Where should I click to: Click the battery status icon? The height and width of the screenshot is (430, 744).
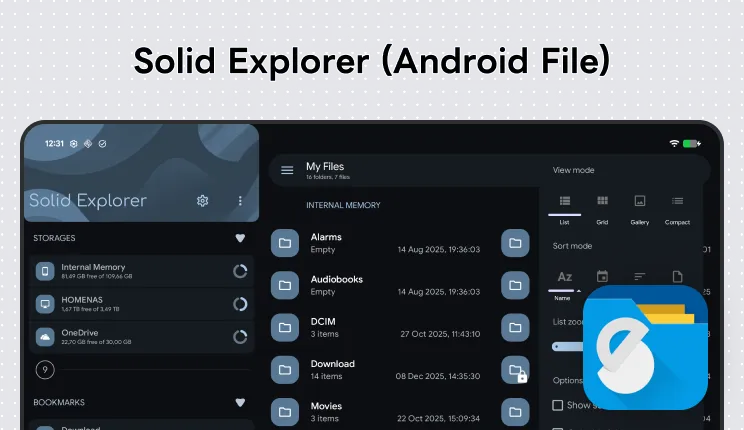(692, 143)
